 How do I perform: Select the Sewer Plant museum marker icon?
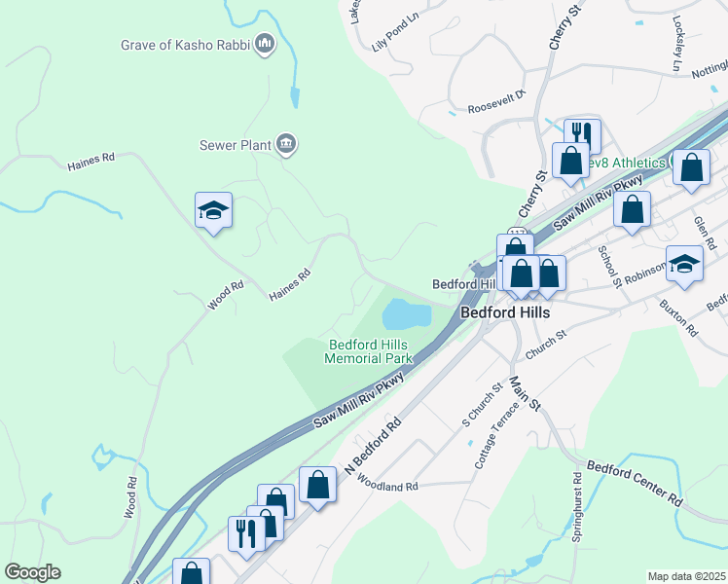[286, 144]
